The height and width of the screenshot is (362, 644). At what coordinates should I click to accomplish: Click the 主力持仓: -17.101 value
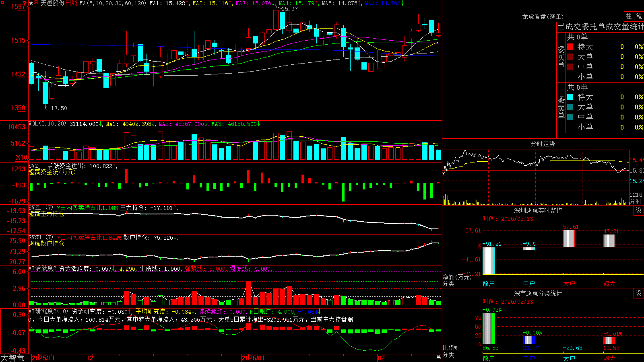click(147, 208)
